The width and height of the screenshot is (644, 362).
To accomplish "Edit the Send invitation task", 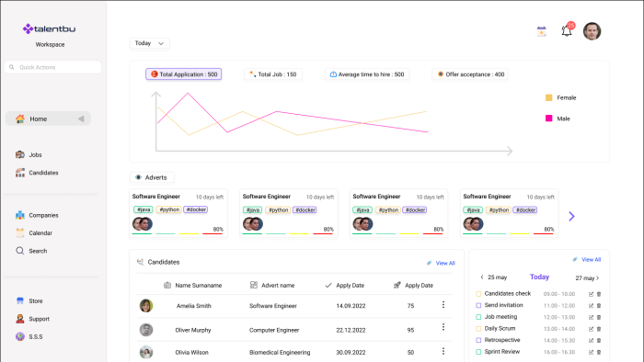I will pos(591,305).
